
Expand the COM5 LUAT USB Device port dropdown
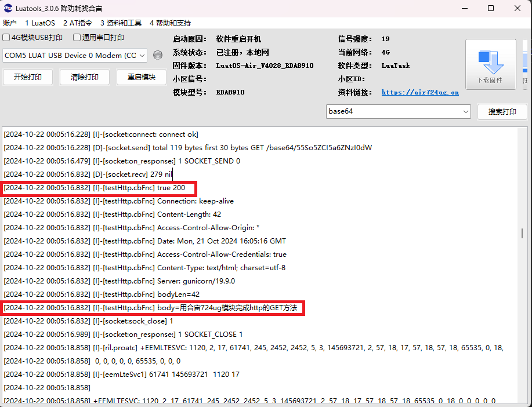point(142,56)
